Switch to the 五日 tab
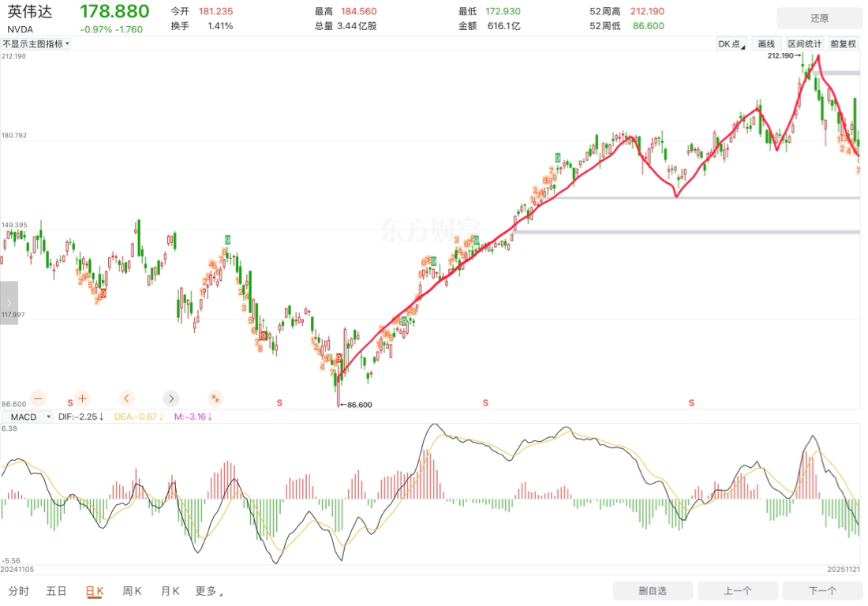 (57, 591)
